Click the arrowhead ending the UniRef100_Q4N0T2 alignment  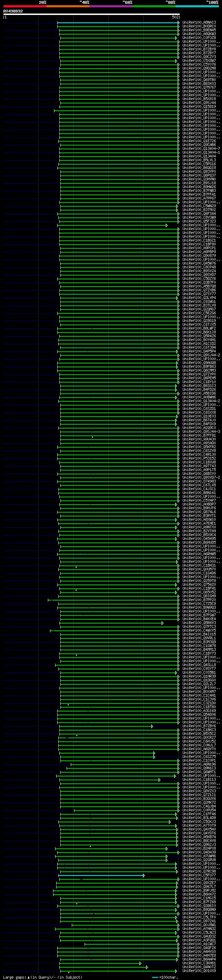pyautogui.click(x=147, y=967)
